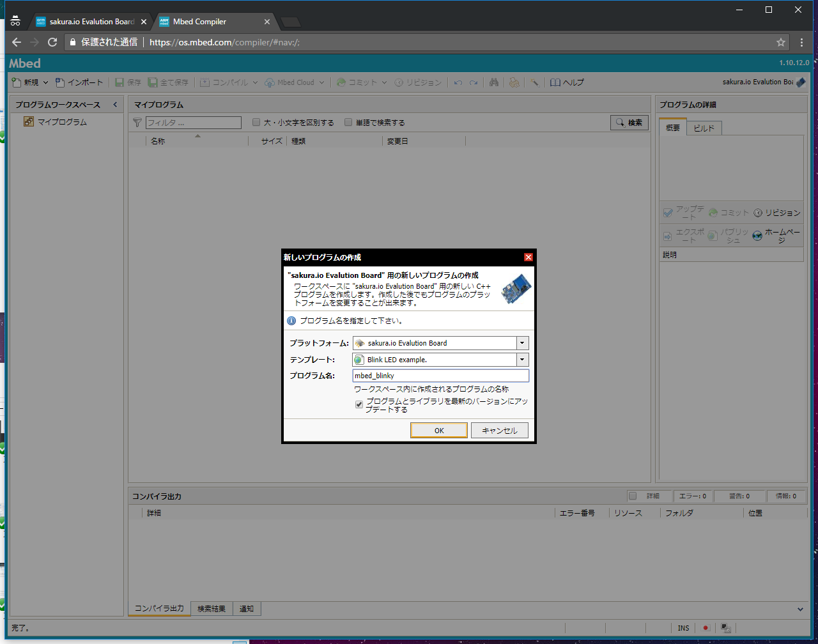Open the Chrome three-dot menu
818x644 pixels.
point(802,42)
